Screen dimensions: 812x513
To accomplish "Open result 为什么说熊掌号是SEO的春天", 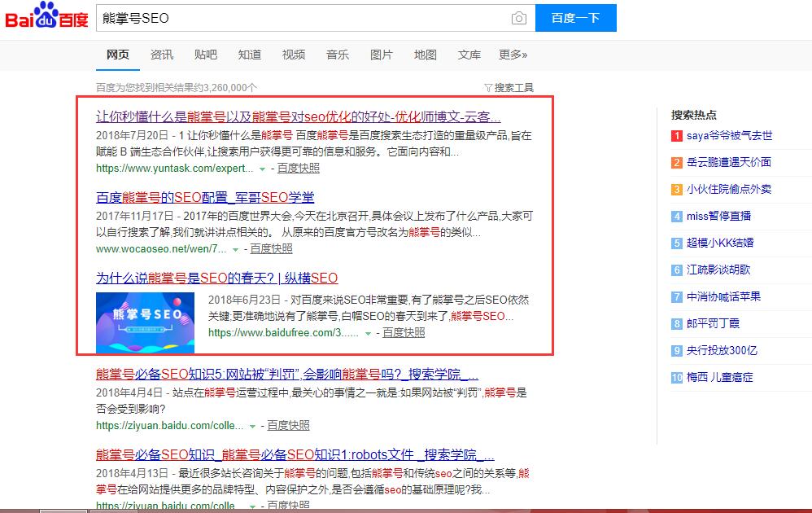I will tap(216, 278).
